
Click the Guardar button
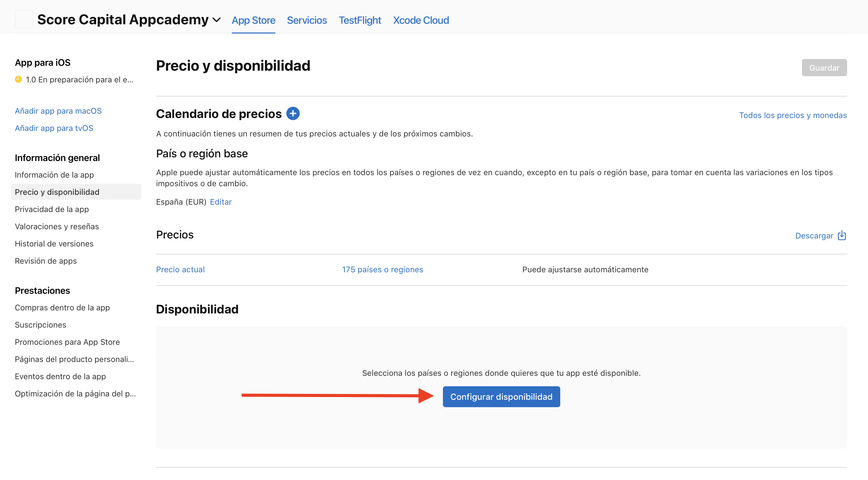(824, 68)
